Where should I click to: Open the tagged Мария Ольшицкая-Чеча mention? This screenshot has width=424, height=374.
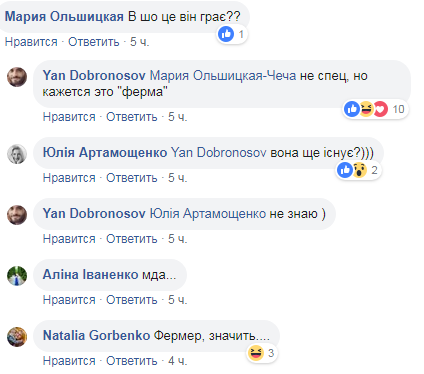[x=223, y=76]
